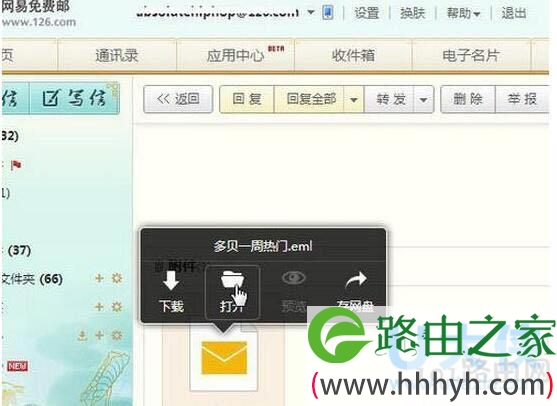Click the gear icon beside folder (66)
This screenshot has height=406, width=557.
117,278
